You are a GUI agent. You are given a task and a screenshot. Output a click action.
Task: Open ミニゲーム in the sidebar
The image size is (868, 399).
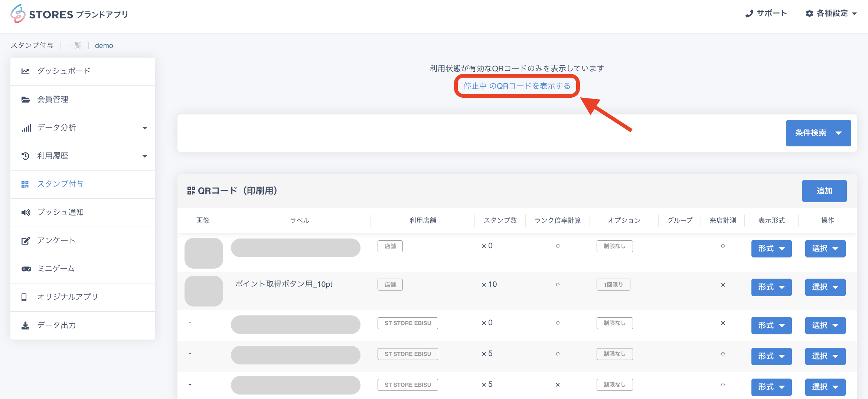[x=83, y=269]
